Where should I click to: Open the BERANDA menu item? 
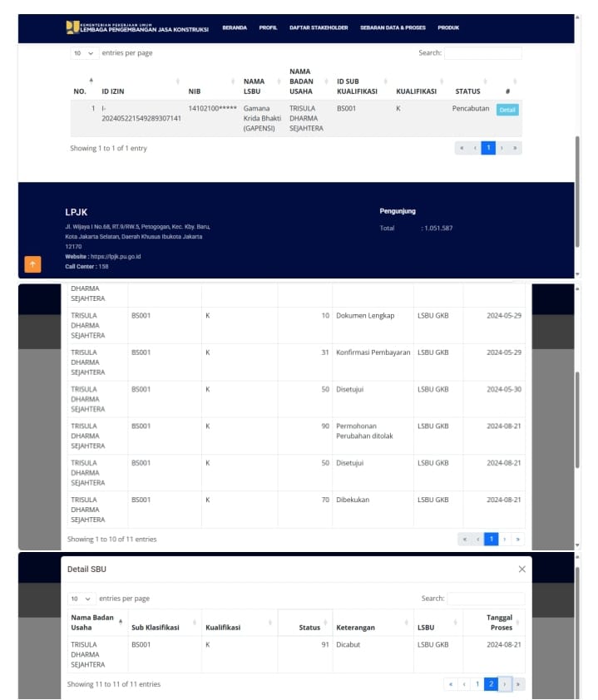(235, 27)
